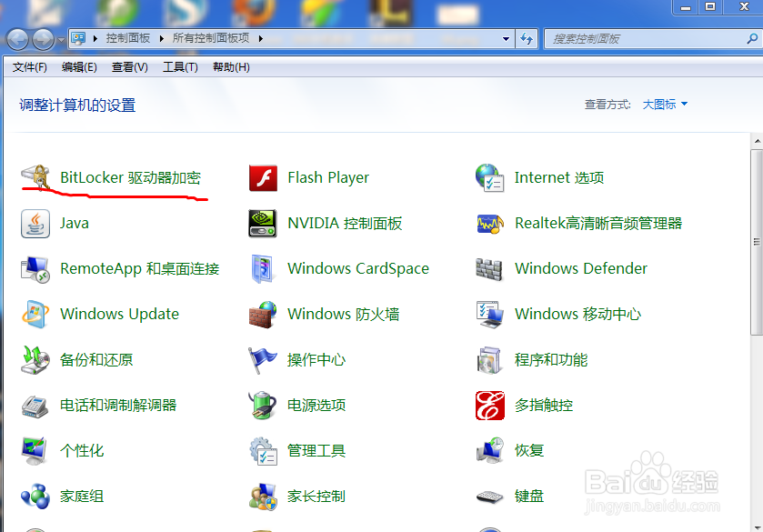Click the control panel address bar icon

[78, 38]
